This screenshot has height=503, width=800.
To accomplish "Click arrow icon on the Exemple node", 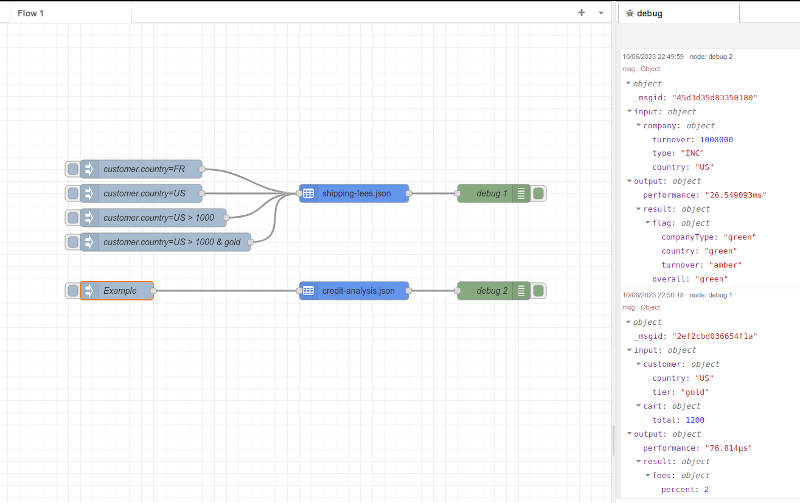I will point(89,291).
